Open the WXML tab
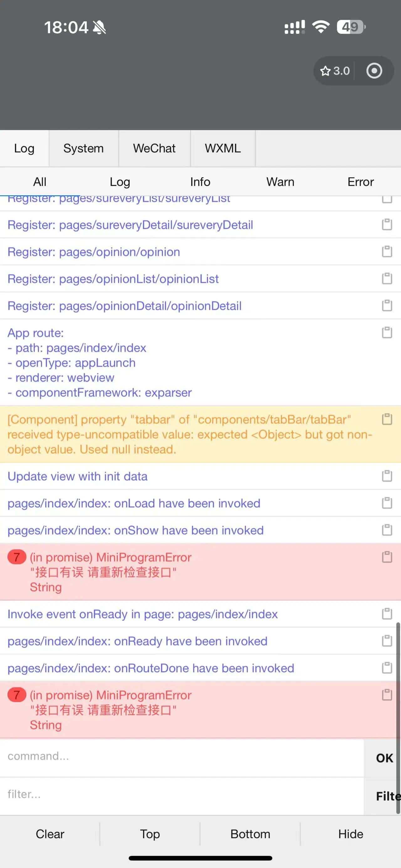This screenshot has width=401, height=868. 223,148
